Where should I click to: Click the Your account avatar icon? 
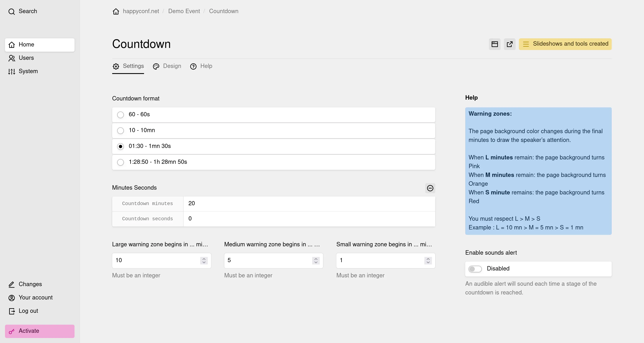pos(11,298)
